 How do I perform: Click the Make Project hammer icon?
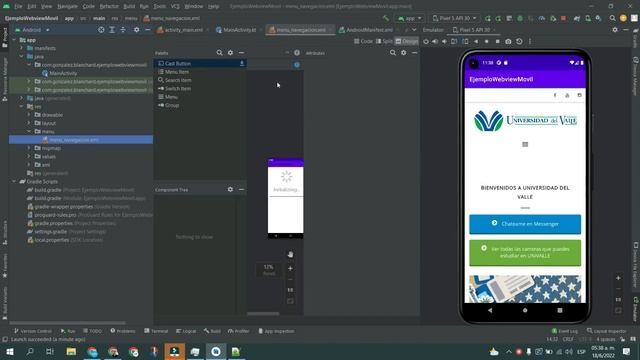click(386, 18)
